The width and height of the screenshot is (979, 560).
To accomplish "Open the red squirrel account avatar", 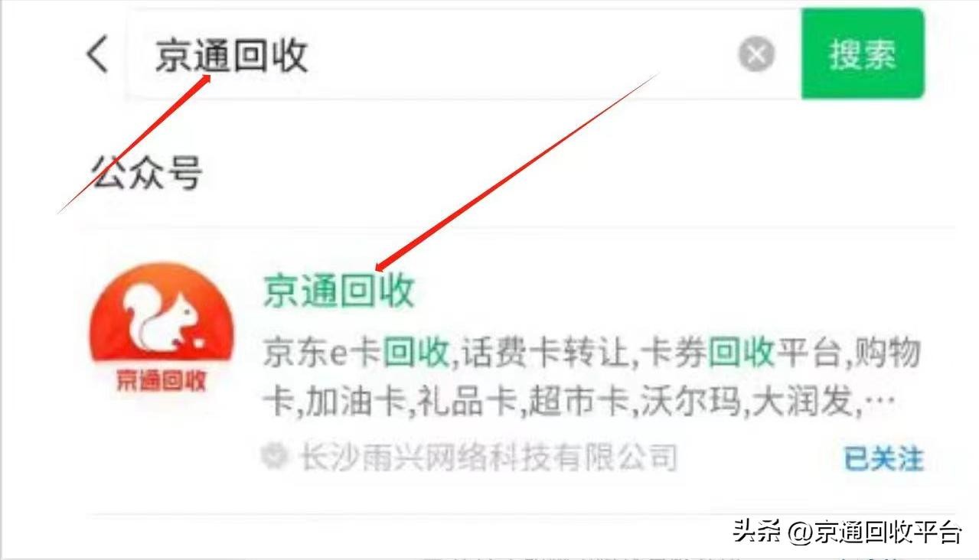I will coord(162,329).
